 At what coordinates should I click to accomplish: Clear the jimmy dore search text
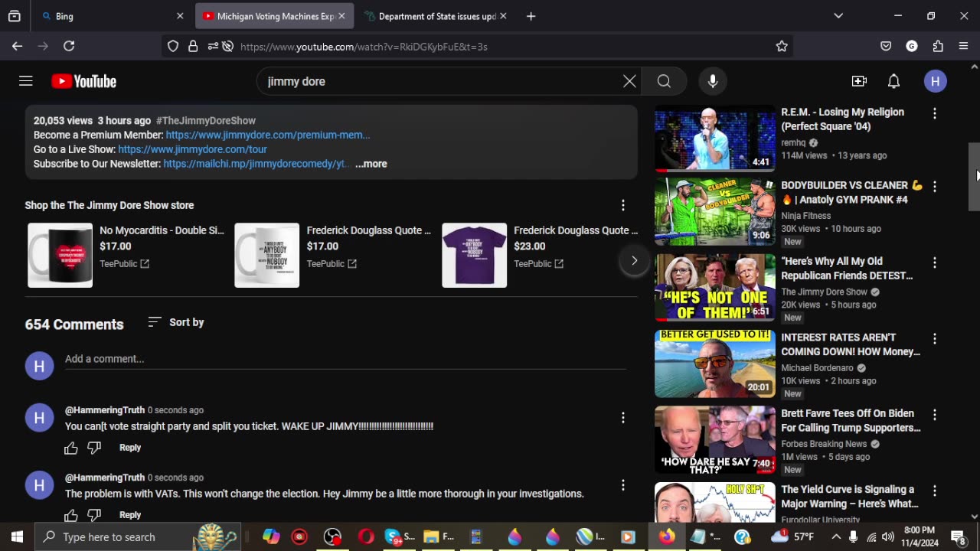(629, 81)
